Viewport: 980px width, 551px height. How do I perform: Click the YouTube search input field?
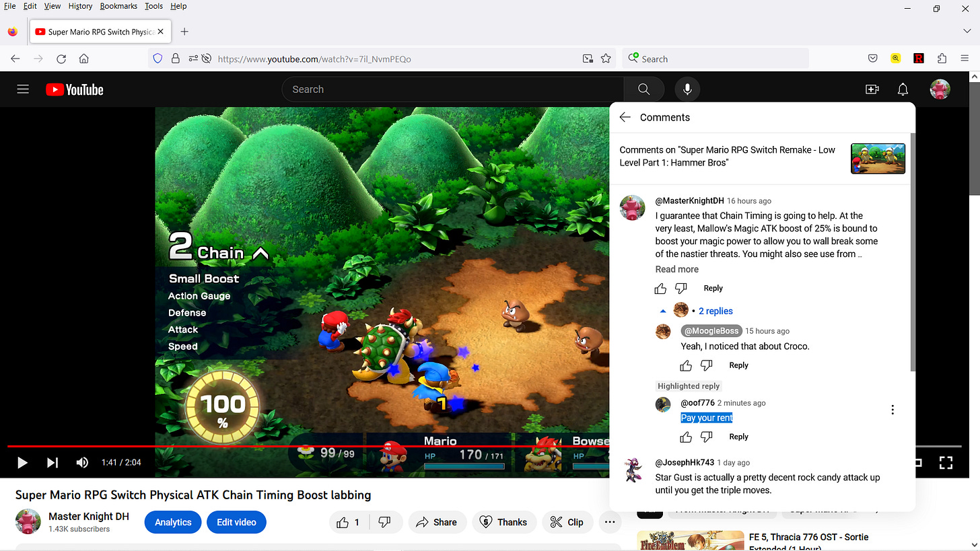(453, 89)
